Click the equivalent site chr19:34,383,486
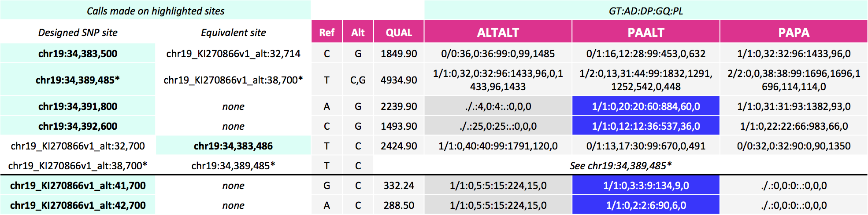868x215 pixels. 233,146
